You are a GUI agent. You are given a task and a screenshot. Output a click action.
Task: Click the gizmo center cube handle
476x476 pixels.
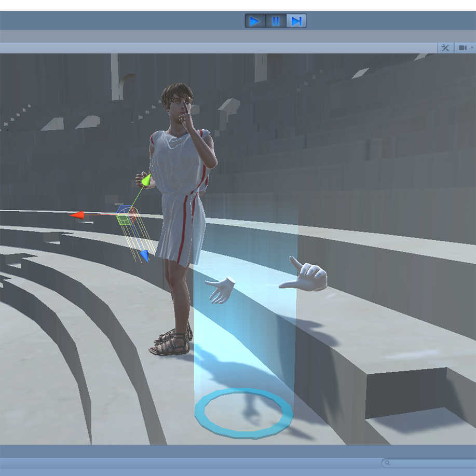(126, 215)
